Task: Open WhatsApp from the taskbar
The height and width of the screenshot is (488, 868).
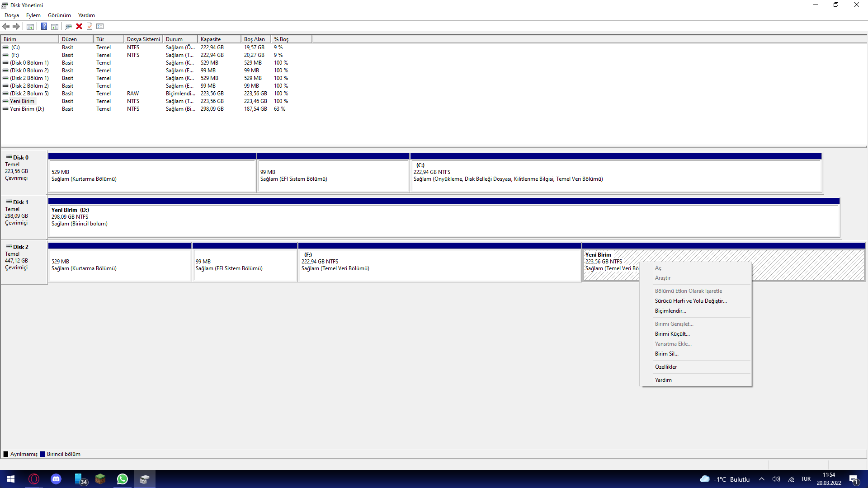Action: (122, 479)
